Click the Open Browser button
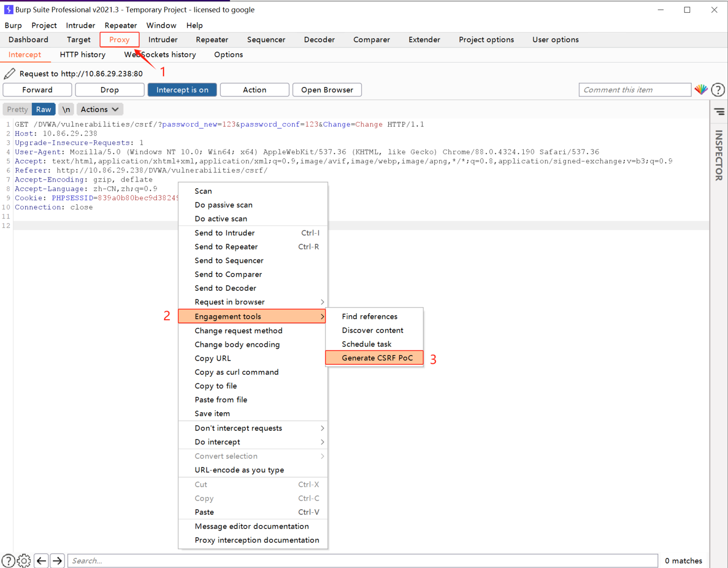728x568 pixels. click(327, 90)
